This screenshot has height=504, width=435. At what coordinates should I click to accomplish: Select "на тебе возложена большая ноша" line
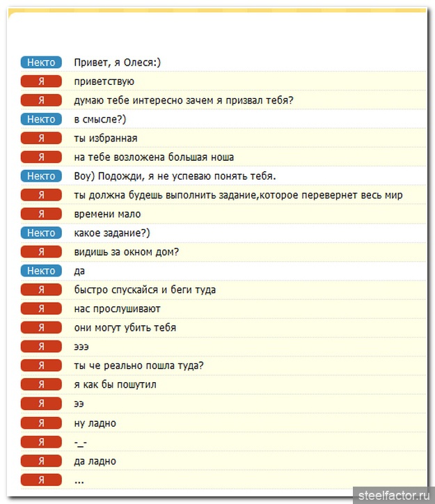(x=154, y=157)
